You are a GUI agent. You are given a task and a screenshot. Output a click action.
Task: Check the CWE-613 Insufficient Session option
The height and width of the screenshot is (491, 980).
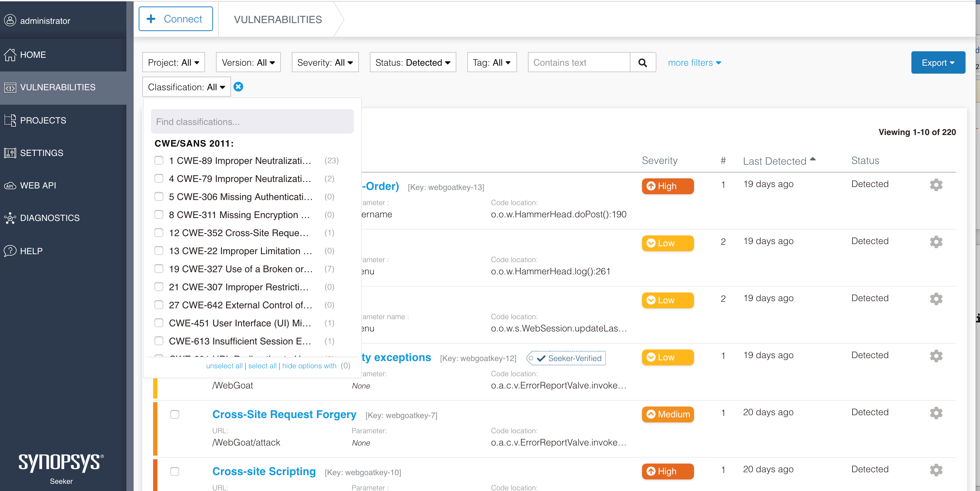point(159,341)
